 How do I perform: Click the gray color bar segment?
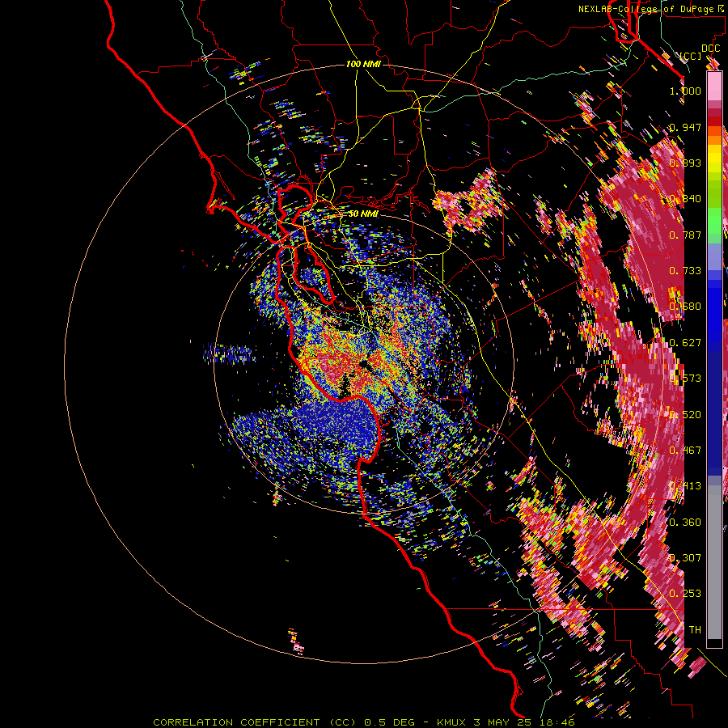click(x=714, y=562)
